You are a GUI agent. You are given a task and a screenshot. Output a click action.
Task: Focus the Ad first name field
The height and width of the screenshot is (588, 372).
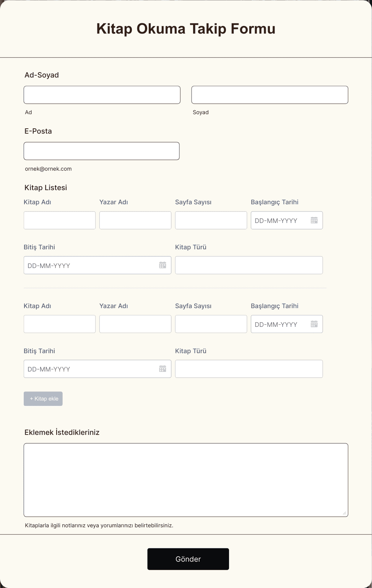click(x=102, y=95)
